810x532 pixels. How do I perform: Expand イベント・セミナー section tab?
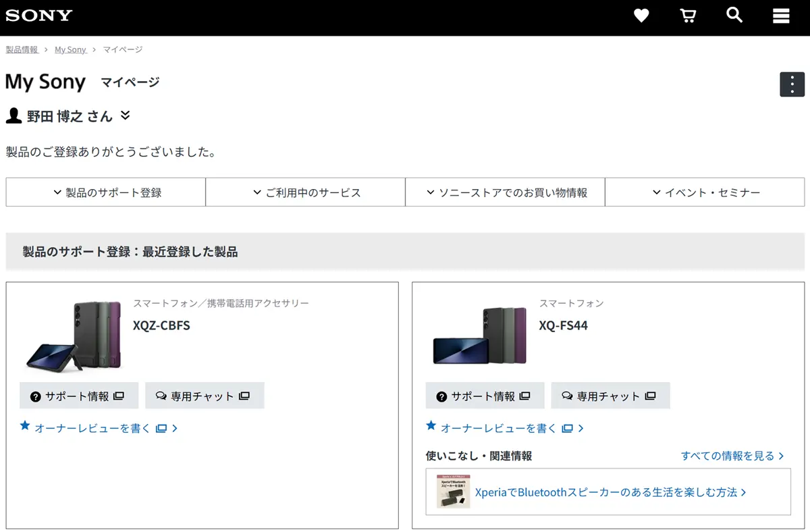click(705, 192)
